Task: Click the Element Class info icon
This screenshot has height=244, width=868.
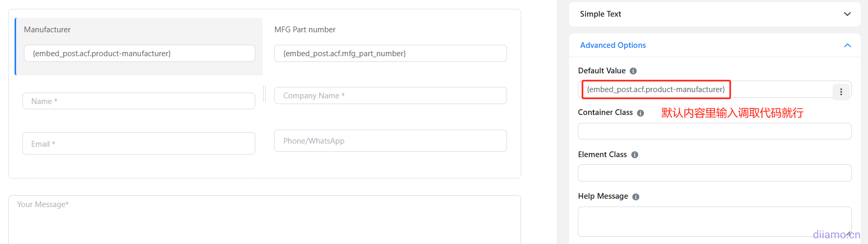Action: (x=634, y=155)
